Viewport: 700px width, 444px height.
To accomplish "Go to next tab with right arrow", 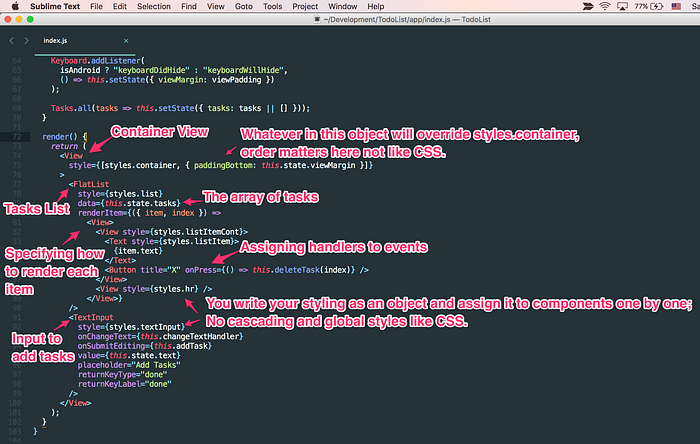I will click(26, 41).
